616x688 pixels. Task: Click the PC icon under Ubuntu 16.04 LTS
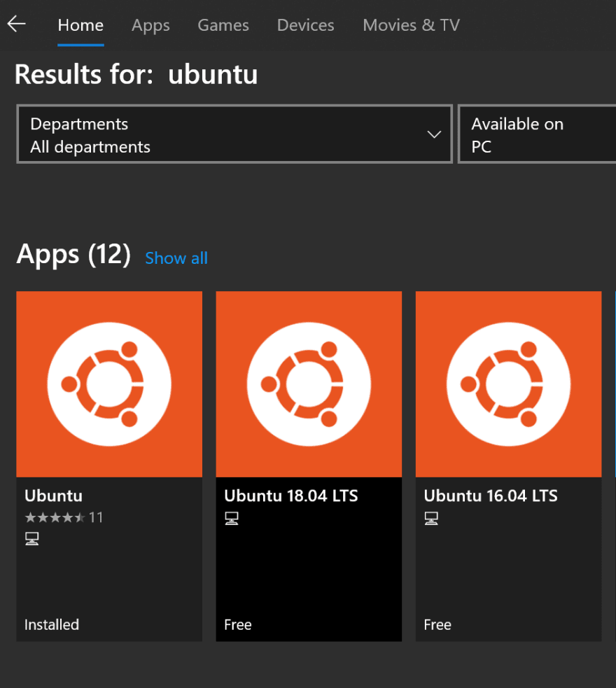[431, 518]
